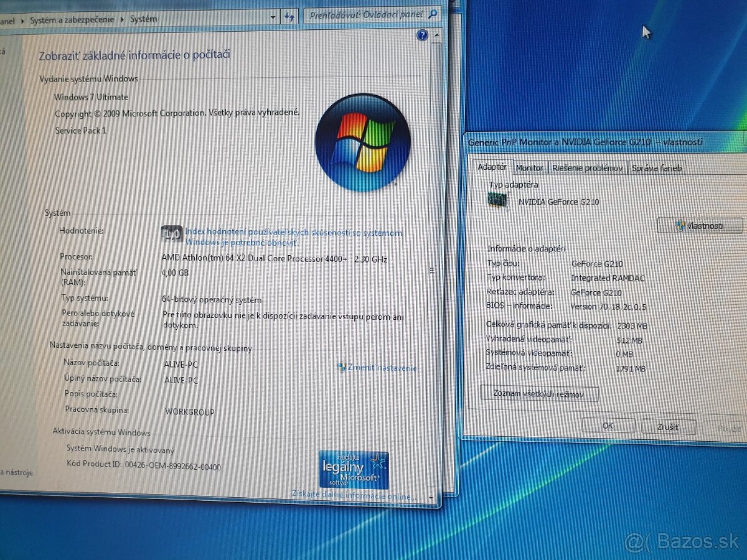This screenshot has width=747, height=560.
Task: Click the Zoznam všetkých režimov button
Action: point(539,394)
